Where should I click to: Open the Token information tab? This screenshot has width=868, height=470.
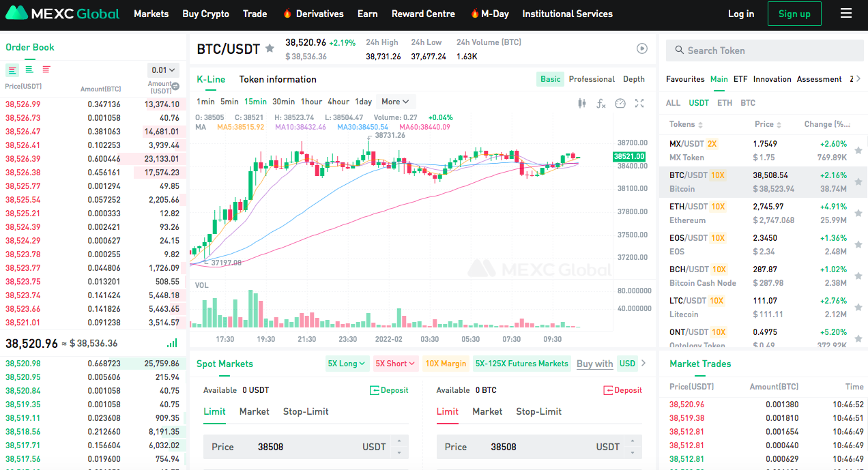tap(278, 79)
